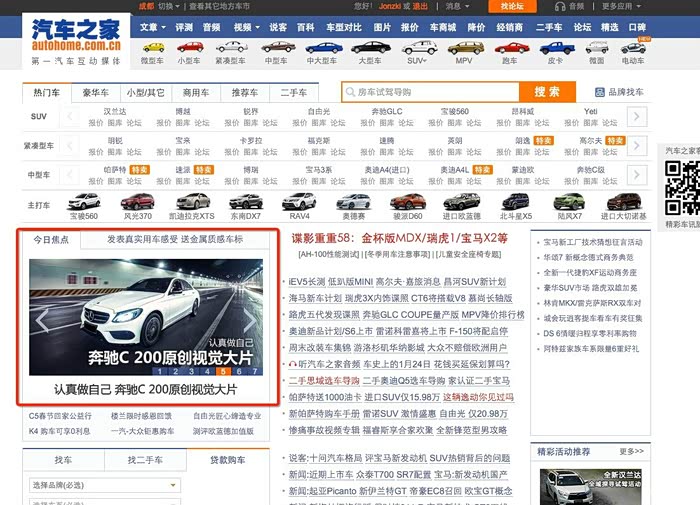Image resolution: width=700 pixels, height=505 pixels.
Task: Go to next carousel slide arrow
Action: pos(250,320)
